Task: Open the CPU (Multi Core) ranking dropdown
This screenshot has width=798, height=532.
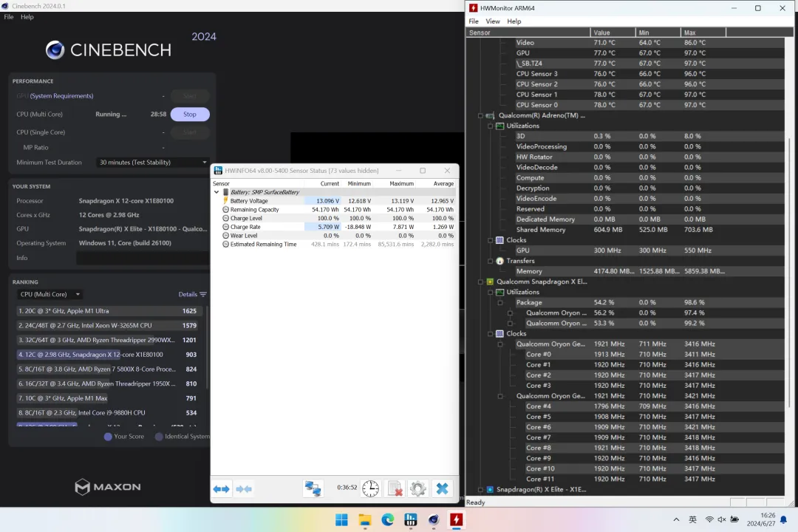Action: click(x=50, y=295)
